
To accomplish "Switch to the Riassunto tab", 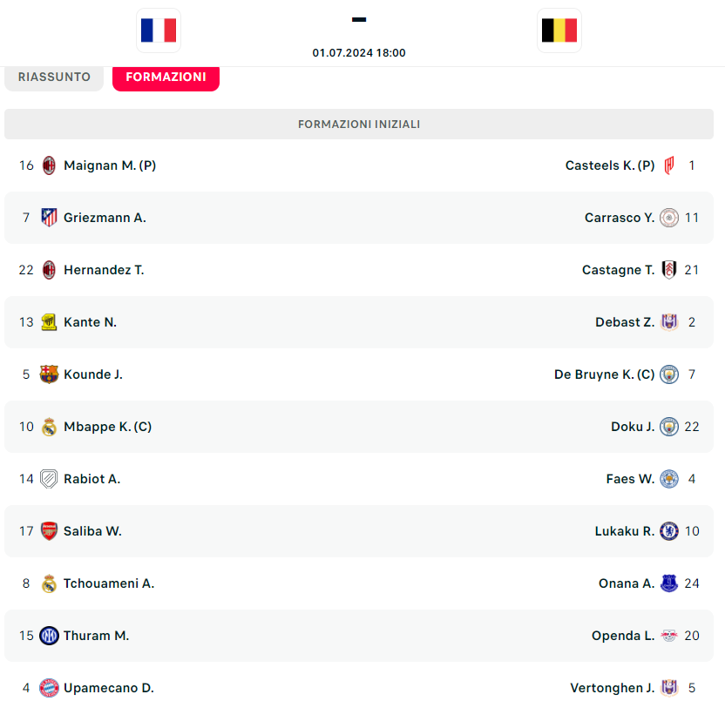I will pyautogui.click(x=54, y=77).
